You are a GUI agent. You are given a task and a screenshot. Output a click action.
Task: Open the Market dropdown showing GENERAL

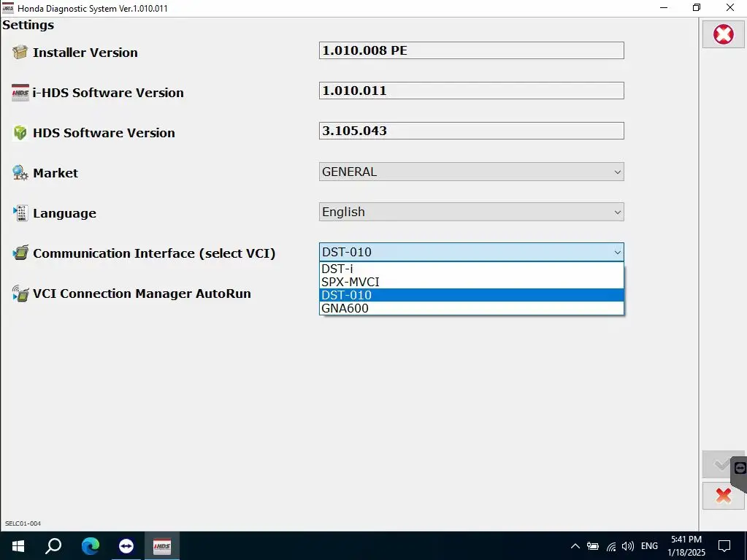point(472,172)
